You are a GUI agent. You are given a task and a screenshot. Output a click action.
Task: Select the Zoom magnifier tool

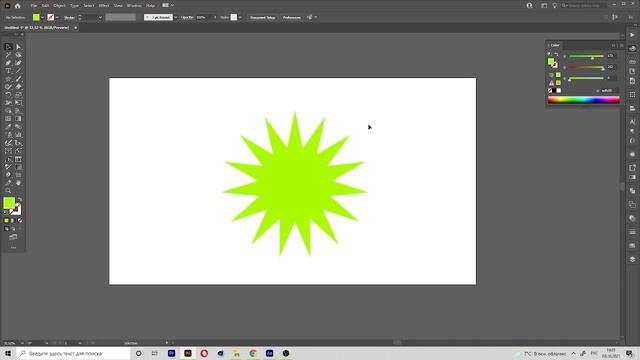point(8,191)
